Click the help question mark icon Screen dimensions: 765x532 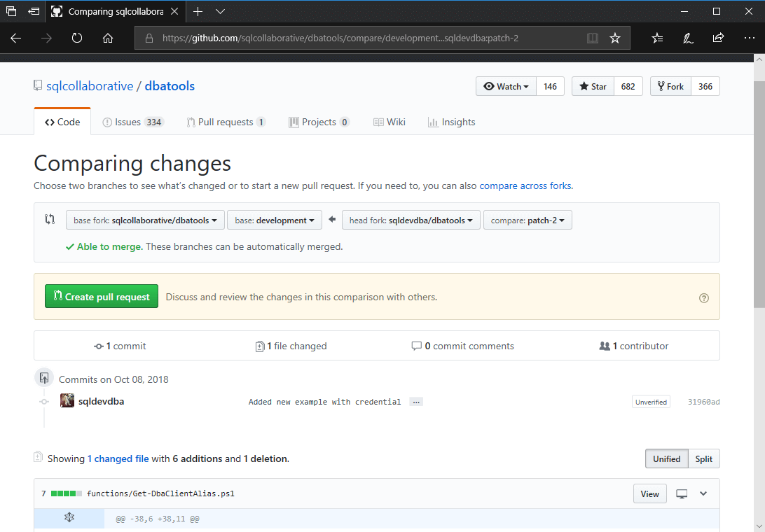(704, 297)
